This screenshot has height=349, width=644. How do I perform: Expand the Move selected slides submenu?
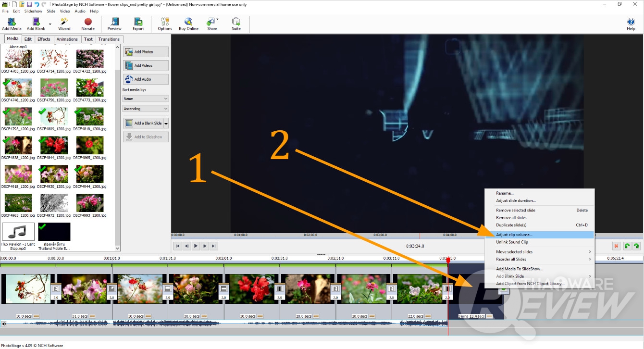tap(590, 252)
